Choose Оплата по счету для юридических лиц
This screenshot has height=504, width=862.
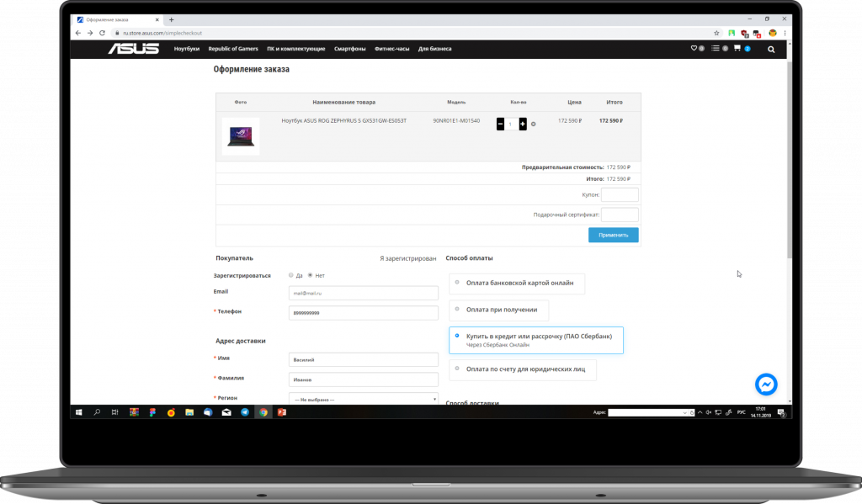tap(523, 369)
